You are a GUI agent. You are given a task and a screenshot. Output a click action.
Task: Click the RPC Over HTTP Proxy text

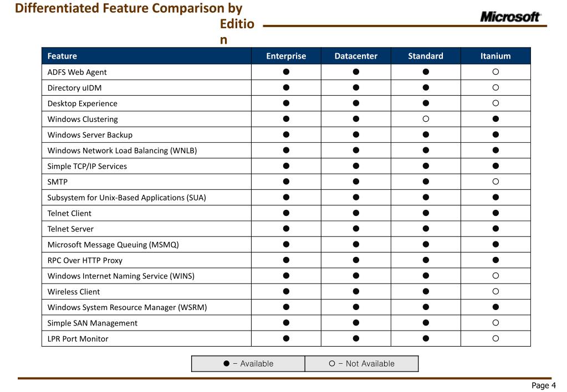click(x=85, y=260)
